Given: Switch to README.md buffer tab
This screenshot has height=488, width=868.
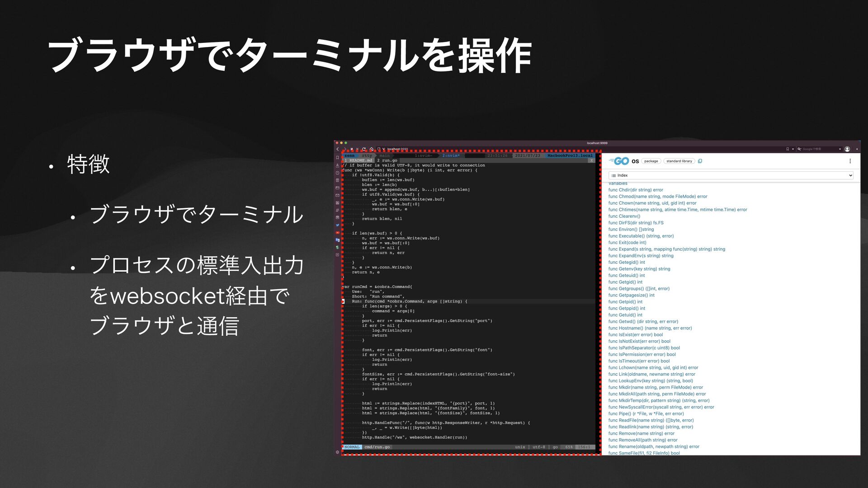Looking at the screenshot, I should click(360, 160).
